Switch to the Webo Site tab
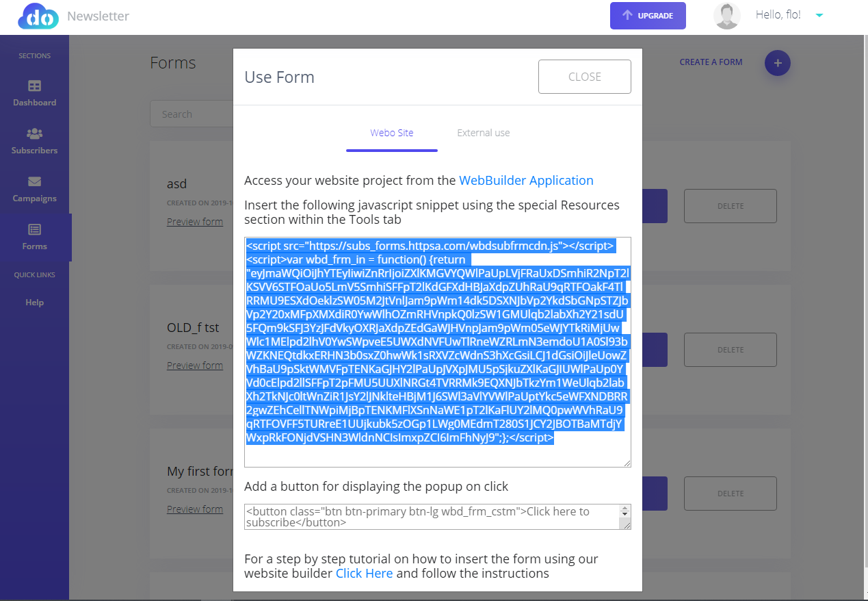 coord(392,133)
